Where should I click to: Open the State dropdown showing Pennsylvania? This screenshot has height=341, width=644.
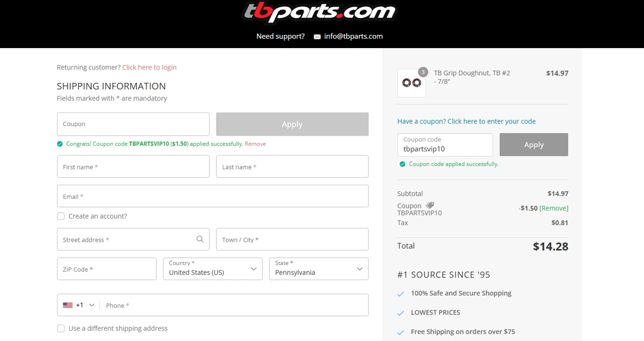coord(319,269)
